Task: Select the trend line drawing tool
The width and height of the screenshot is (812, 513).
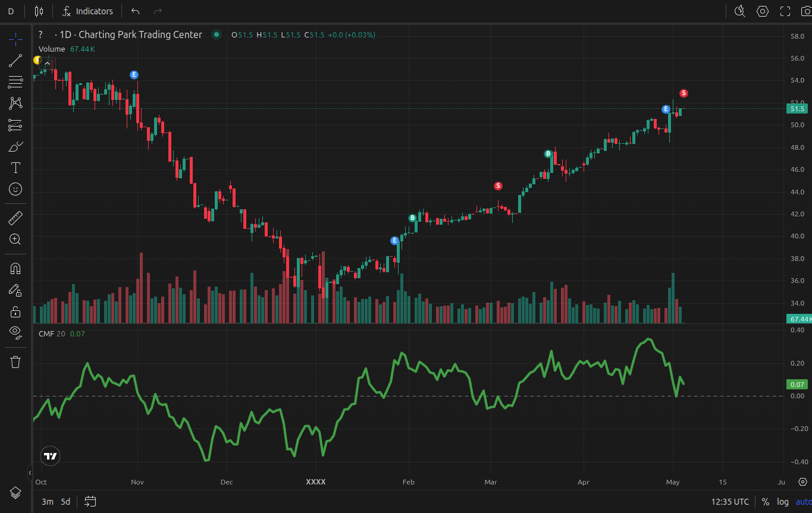Action: click(x=15, y=60)
